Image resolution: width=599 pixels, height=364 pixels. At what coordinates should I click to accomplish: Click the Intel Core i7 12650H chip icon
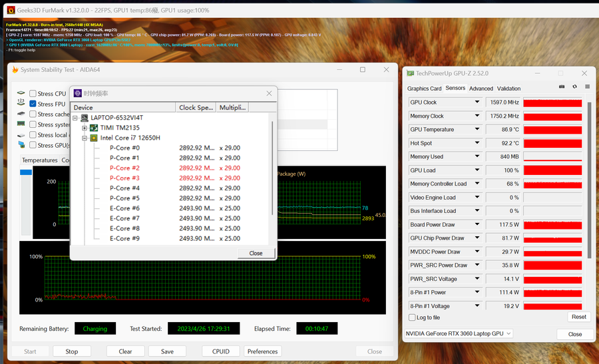coord(94,138)
